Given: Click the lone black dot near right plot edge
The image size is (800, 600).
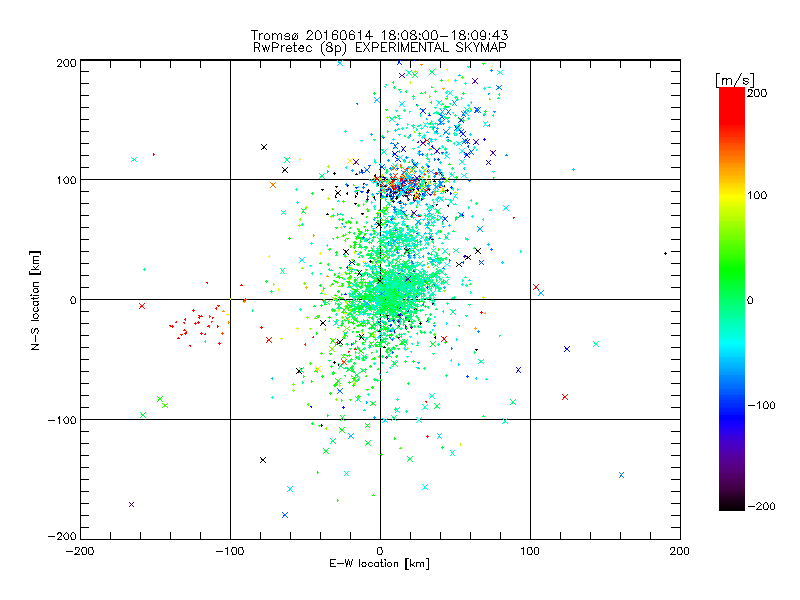Looking at the screenshot, I should (665, 254).
